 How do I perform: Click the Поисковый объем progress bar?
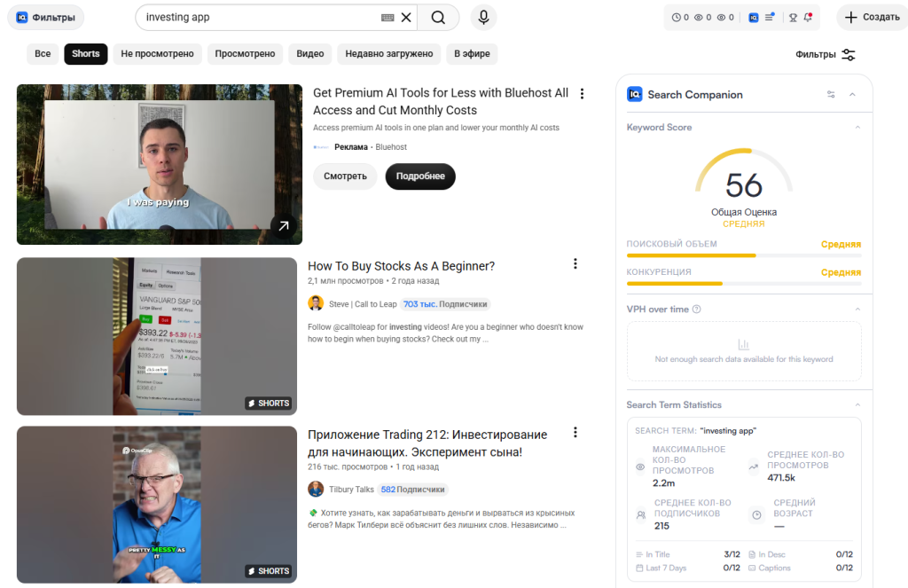744,255
